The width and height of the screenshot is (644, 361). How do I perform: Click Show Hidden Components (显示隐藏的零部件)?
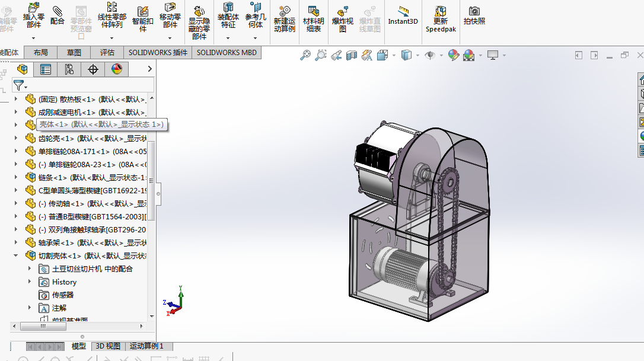[199, 23]
